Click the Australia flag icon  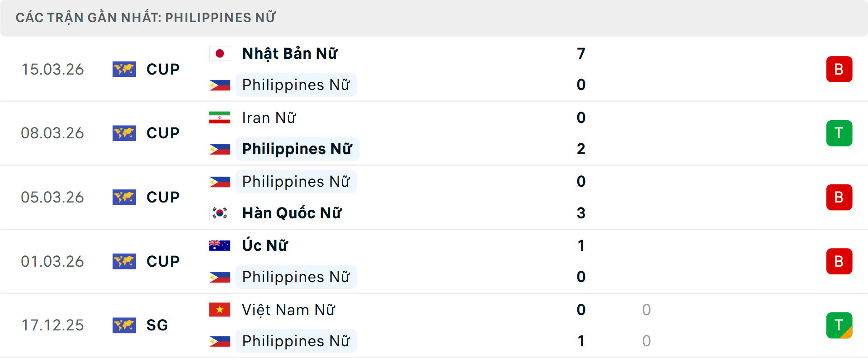coord(220,245)
